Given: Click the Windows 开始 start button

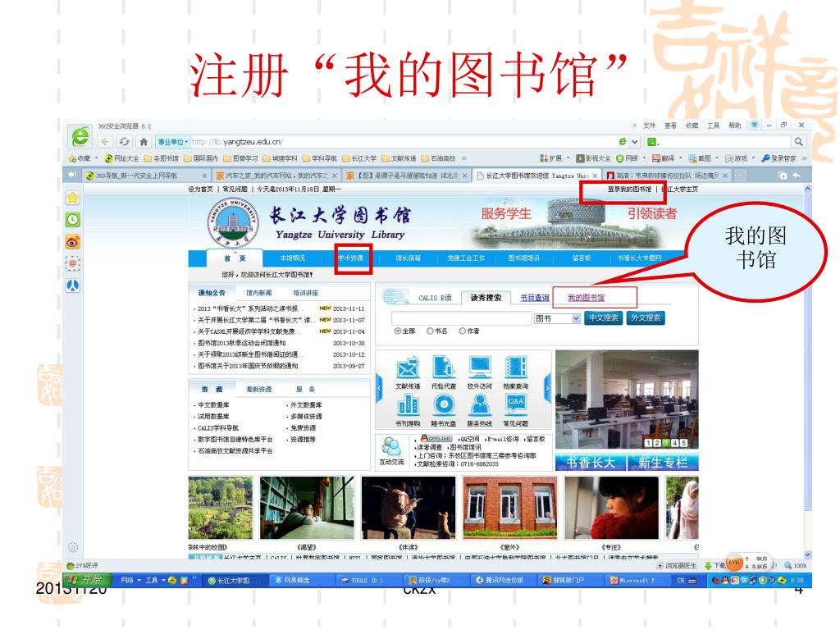Looking at the screenshot, I should 87,580.
